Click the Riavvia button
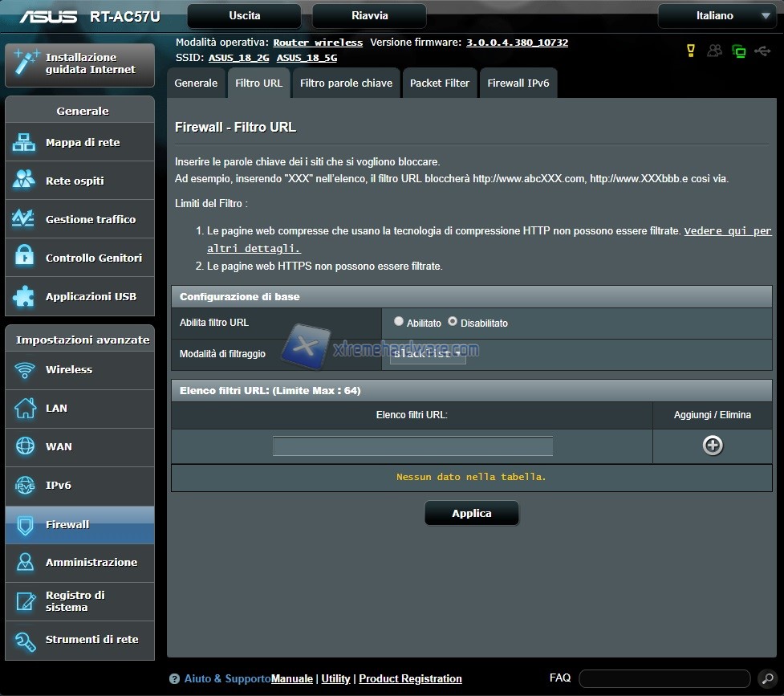The image size is (784, 696). [369, 16]
